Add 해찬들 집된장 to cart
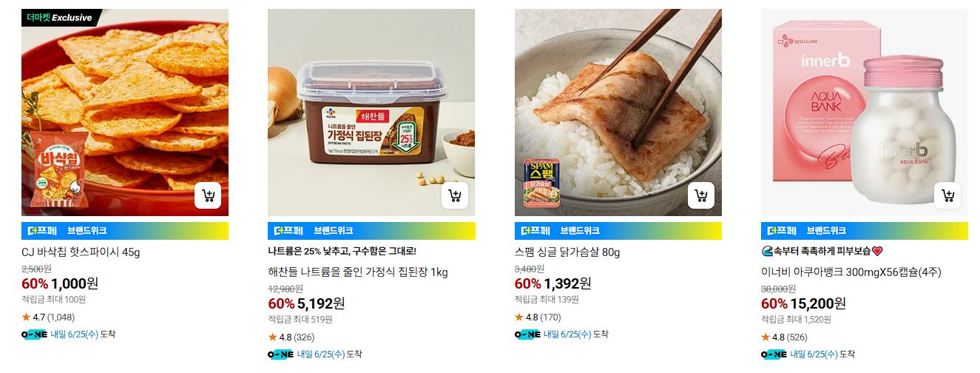 point(455,195)
